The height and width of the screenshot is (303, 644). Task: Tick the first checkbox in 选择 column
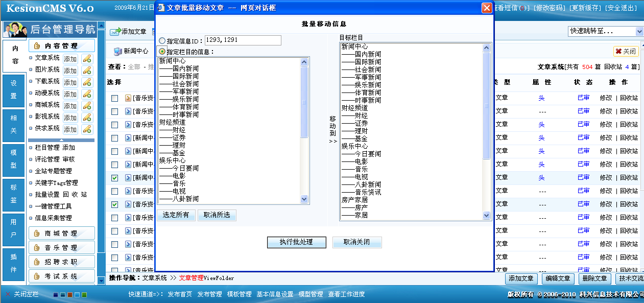tap(115, 98)
